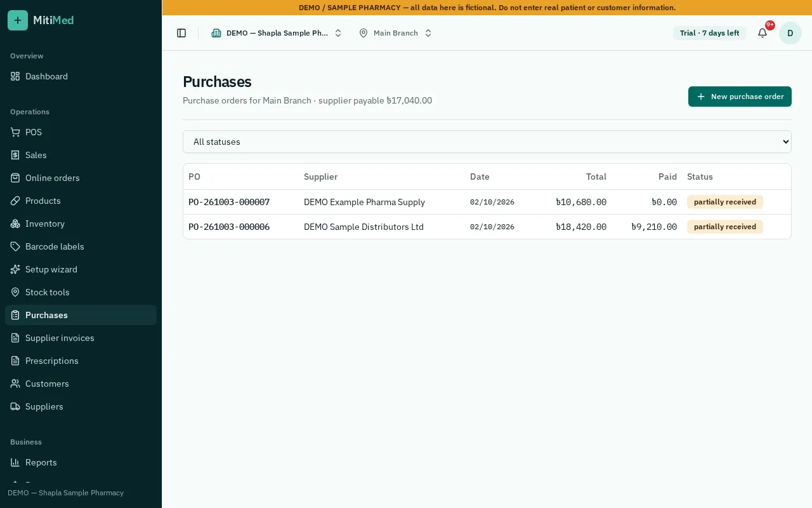Viewport: 812px width, 508px height.
Task: Click the Customers people icon
Action: pos(15,384)
